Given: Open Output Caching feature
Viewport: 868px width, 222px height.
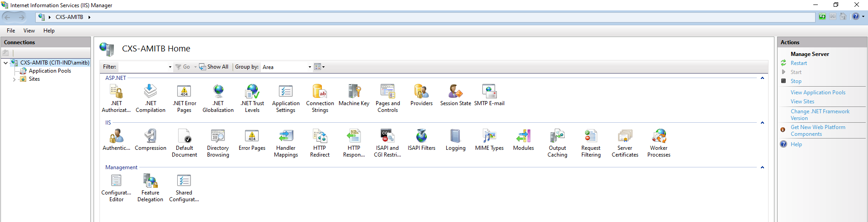Looking at the screenshot, I should coord(557,143).
